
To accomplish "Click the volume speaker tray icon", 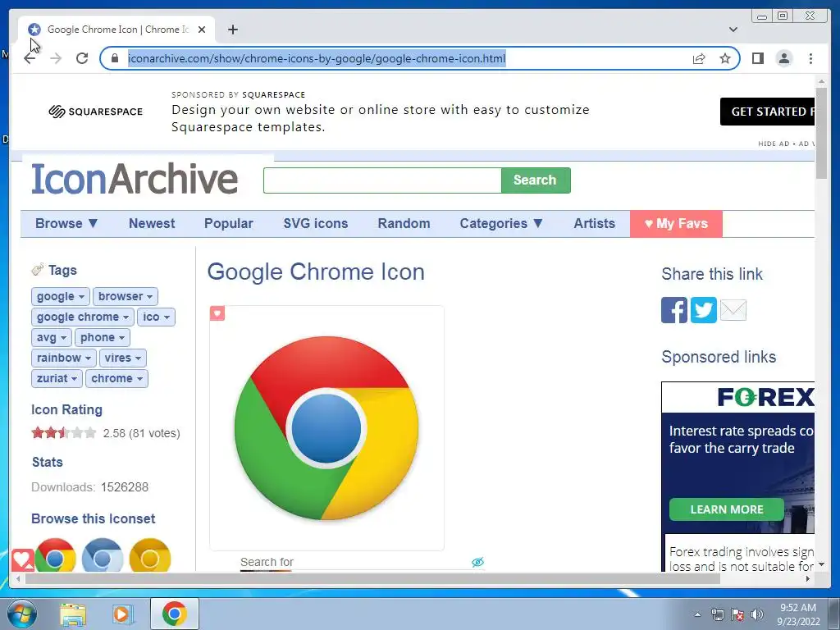I will click(x=757, y=614).
